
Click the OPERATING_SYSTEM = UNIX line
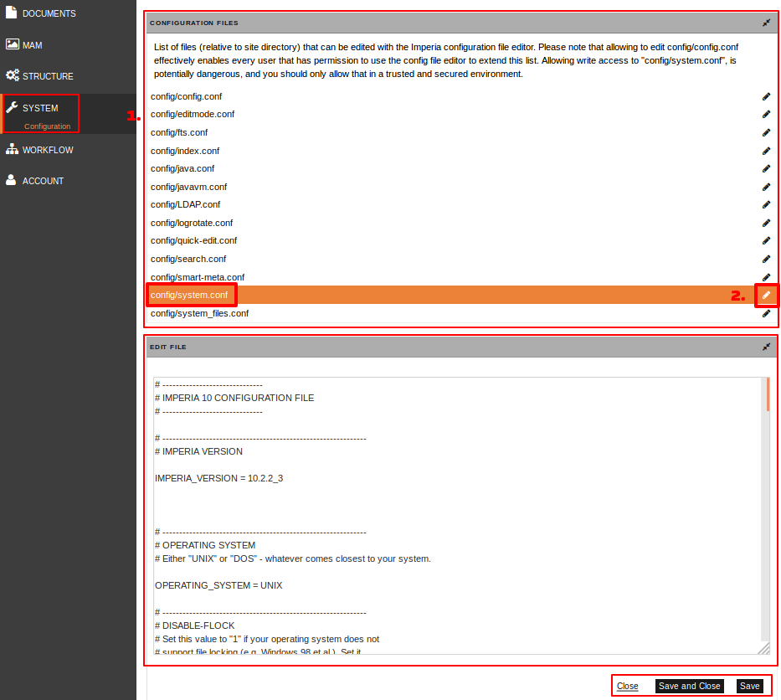point(218,585)
